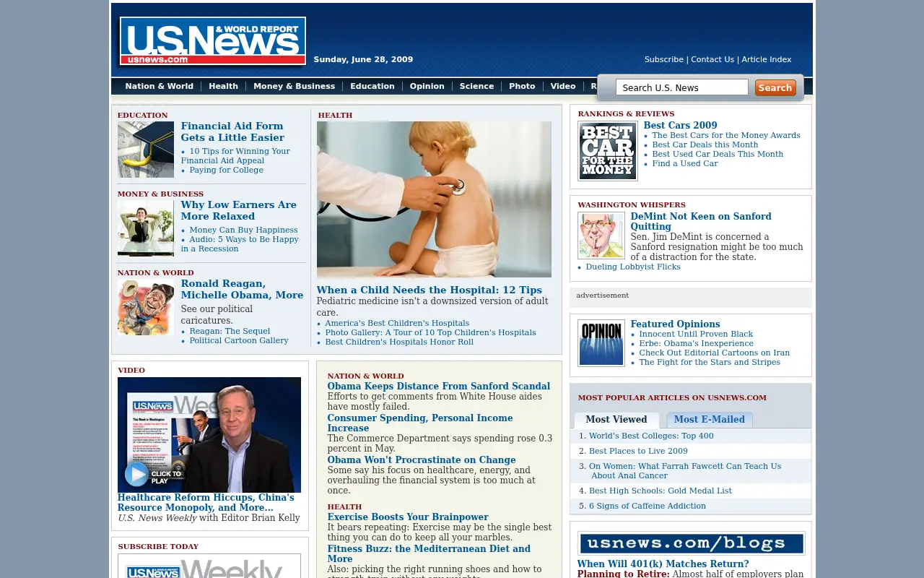Image resolution: width=924 pixels, height=578 pixels.
Task: Switch to the Most E-Mailed tab
Action: [x=709, y=420]
